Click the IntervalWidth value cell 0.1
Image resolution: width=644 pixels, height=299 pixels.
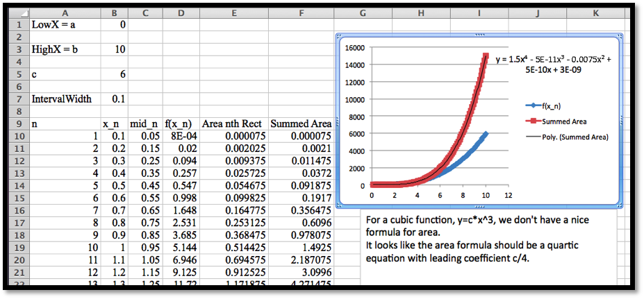coord(114,99)
